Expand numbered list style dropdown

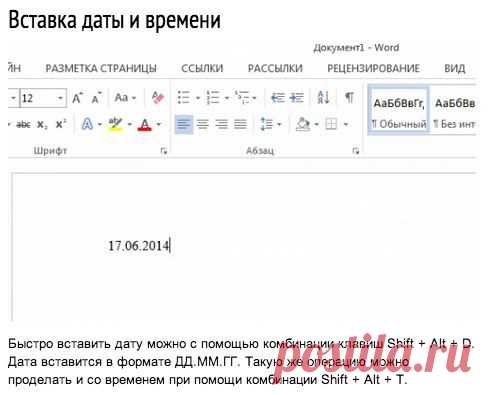227,98
